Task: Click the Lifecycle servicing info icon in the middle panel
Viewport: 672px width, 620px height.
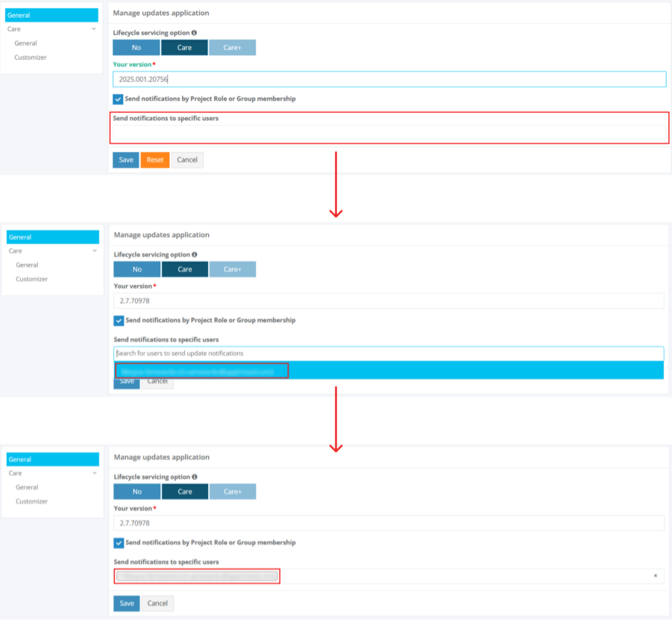Action: pyautogui.click(x=195, y=254)
